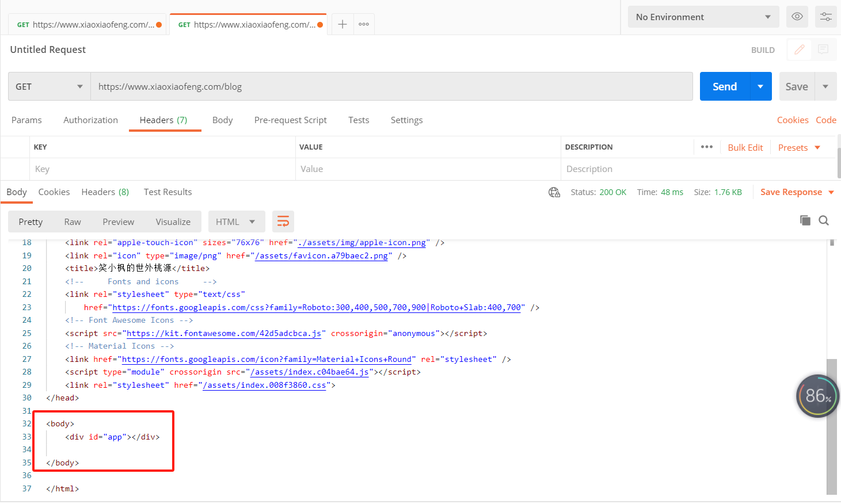Image resolution: width=841 pixels, height=504 pixels.
Task: Open the No Environment dropdown
Action: pos(703,17)
